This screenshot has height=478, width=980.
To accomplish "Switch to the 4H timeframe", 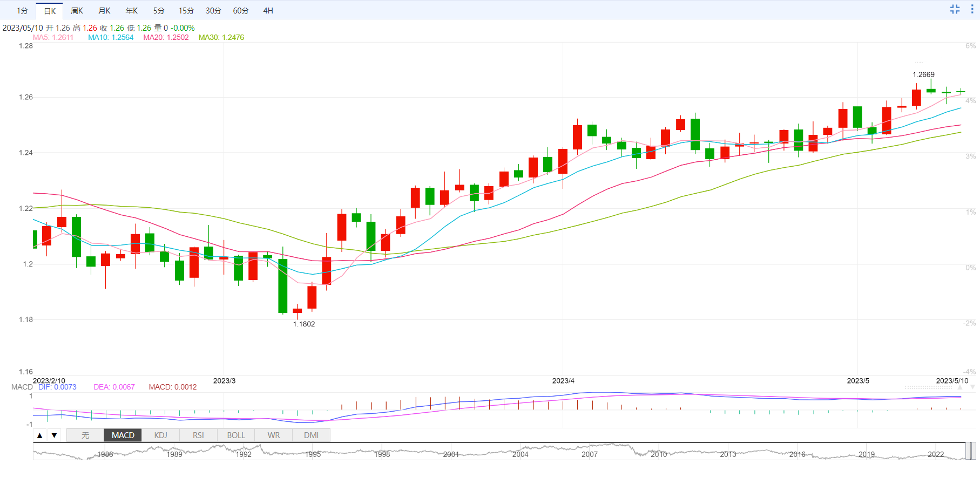I will [268, 11].
